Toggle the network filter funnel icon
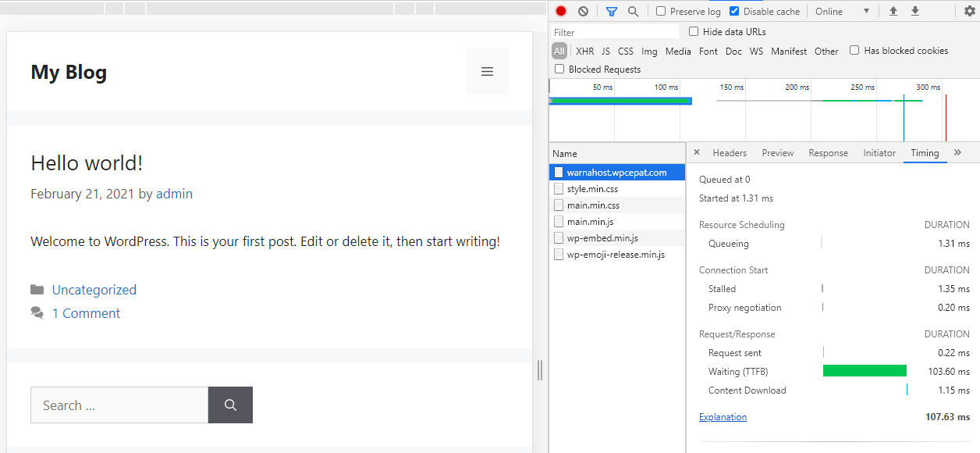Viewport: 980px width, 453px height. [612, 12]
